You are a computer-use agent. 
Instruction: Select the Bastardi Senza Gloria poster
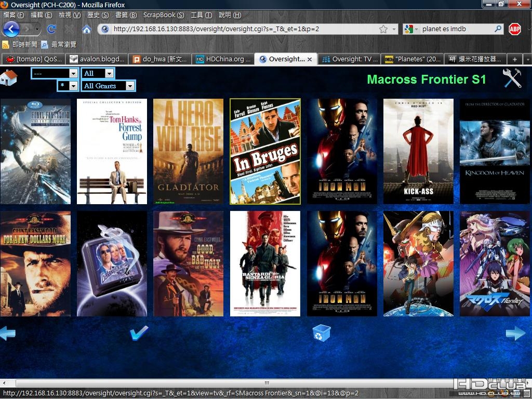[x=265, y=263]
